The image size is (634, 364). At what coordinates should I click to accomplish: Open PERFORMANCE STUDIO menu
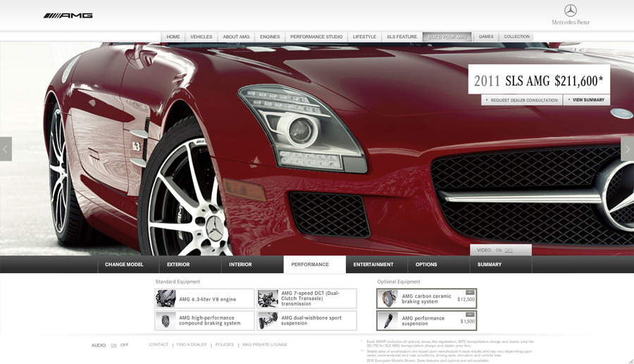[316, 37]
